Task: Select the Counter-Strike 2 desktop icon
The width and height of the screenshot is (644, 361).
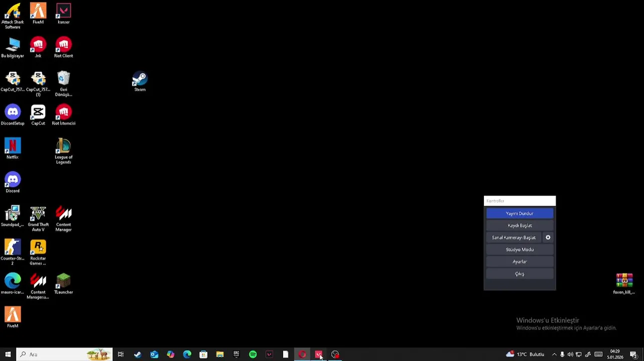Action: [13, 252]
